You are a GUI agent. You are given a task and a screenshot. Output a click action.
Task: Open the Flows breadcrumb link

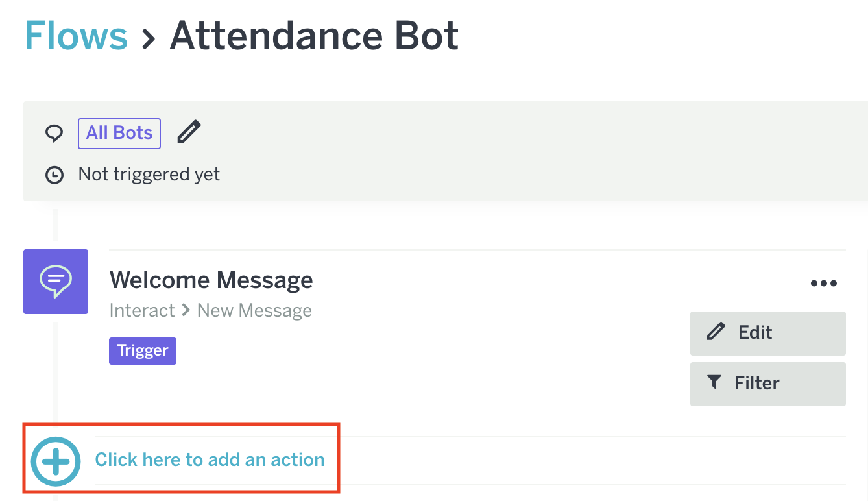point(76,36)
